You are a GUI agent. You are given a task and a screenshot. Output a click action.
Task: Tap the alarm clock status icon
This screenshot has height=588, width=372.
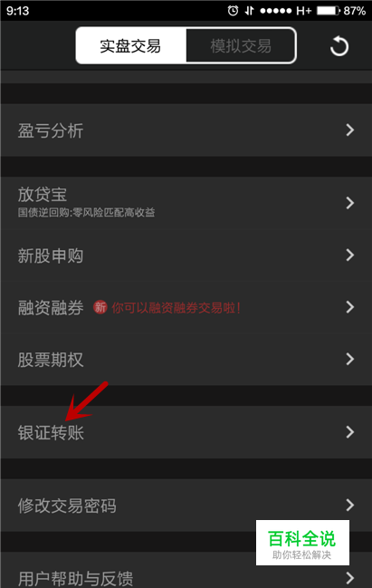click(233, 11)
